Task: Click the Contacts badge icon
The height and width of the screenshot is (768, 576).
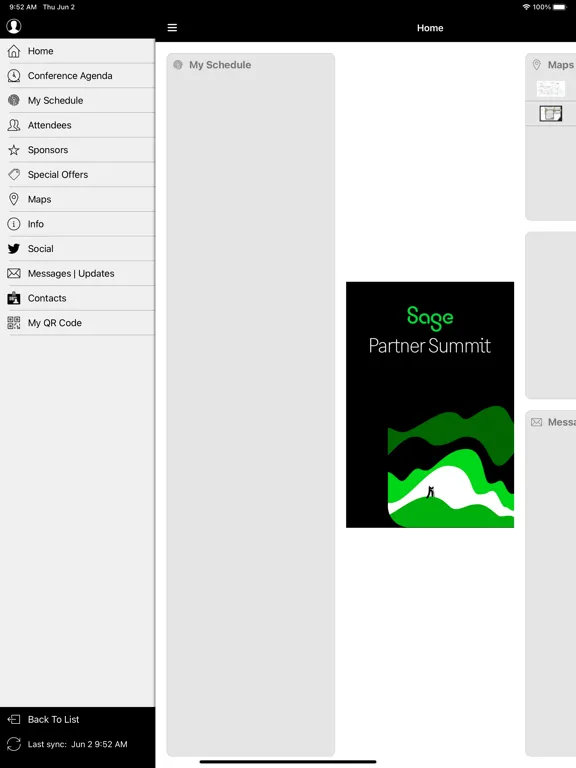Action: 14,298
